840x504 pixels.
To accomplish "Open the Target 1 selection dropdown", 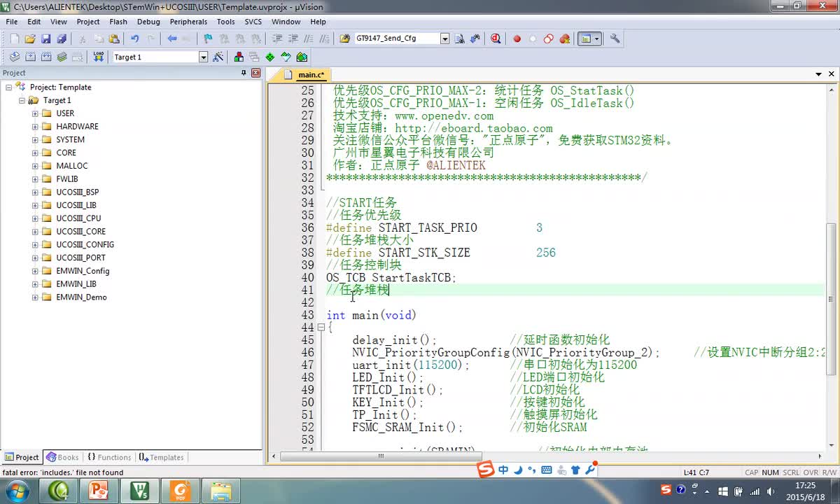I will pos(203,57).
